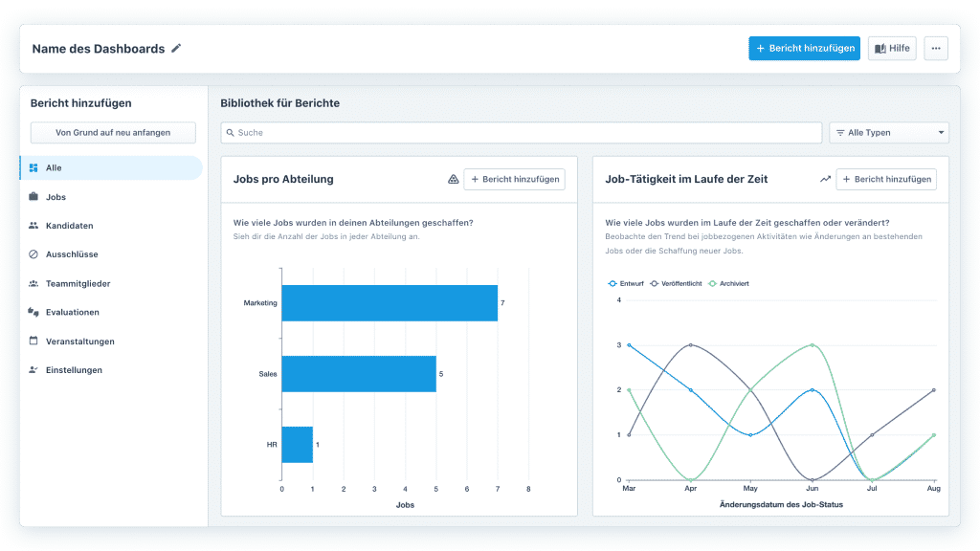Toggle the Archiviert series in chart legend
Screen dimensions: 980x551
point(728,283)
